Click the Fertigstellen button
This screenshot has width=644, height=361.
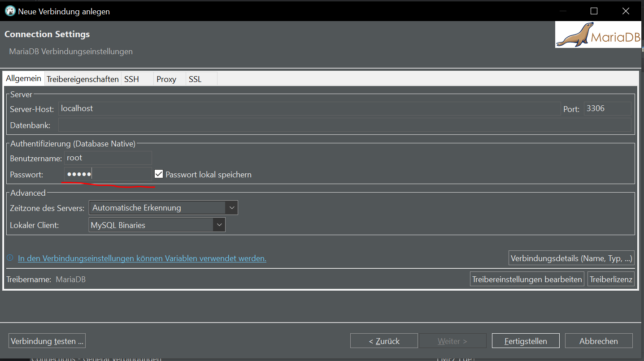pos(525,341)
